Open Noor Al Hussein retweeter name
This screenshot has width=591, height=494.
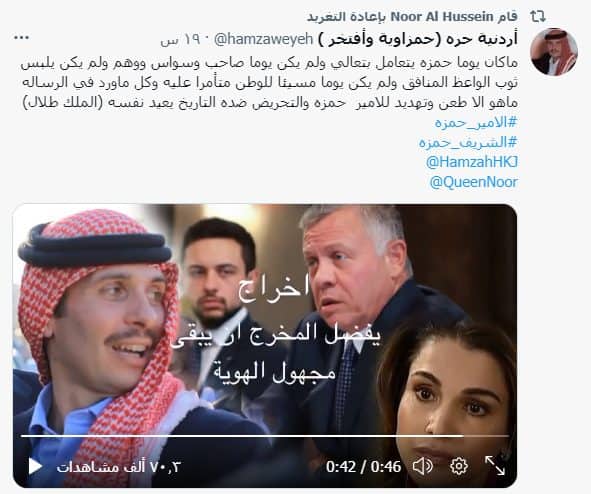[x=442, y=17]
